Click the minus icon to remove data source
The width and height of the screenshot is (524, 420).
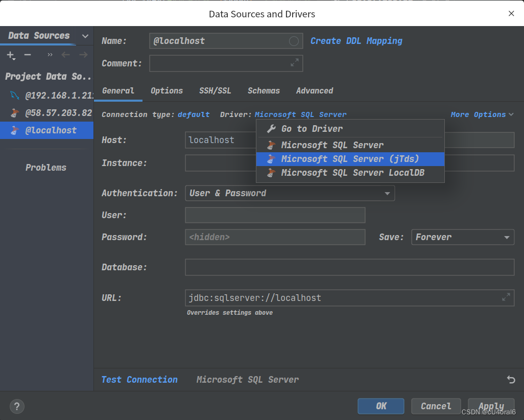tap(27, 55)
